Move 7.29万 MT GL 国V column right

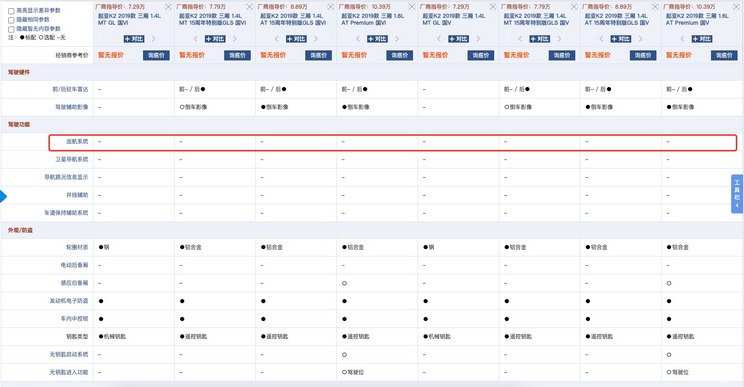[x=478, y=39]
